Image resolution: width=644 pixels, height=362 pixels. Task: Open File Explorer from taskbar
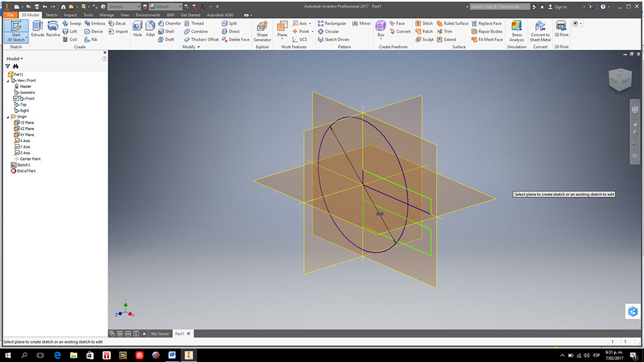tap(73, 355)
